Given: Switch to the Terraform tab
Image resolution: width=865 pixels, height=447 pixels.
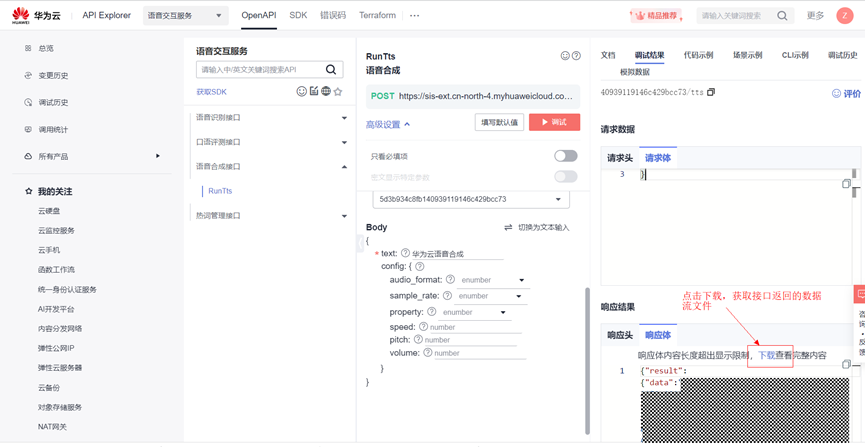Looking at the screenshot, I should [377, 15].
